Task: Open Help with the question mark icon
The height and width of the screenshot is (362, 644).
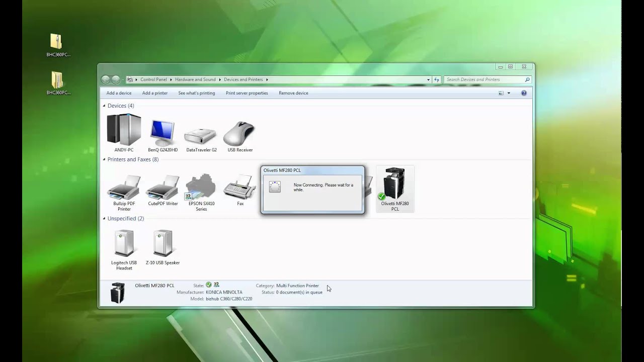Action: (524, 93)
